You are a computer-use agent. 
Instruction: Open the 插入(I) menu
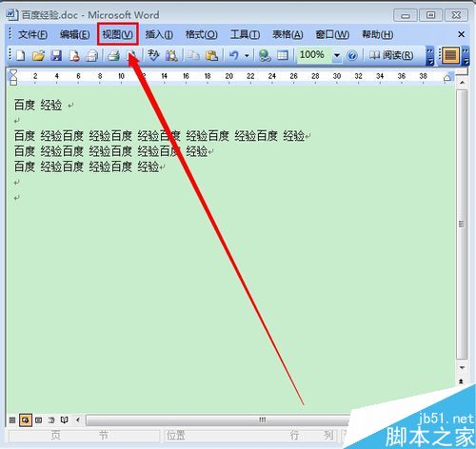click(159, 34)
